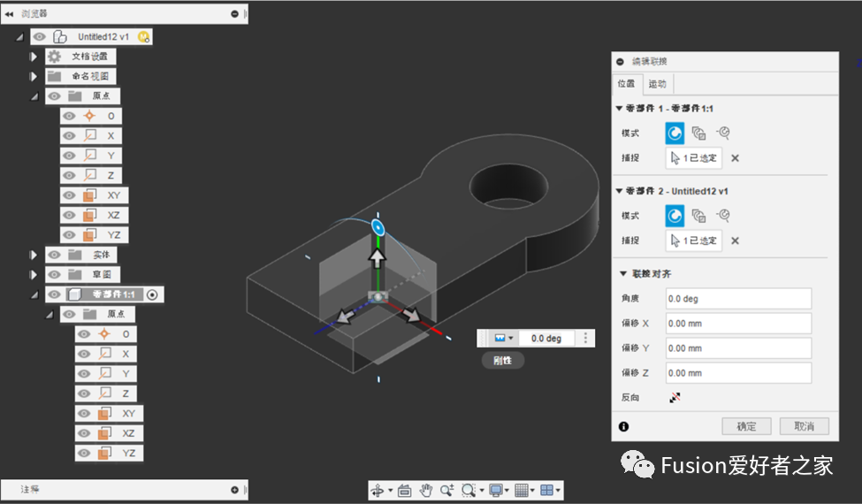Click the 刚性 joint type badge
Viewport: 862px width, 504px height.
point(502,361)
